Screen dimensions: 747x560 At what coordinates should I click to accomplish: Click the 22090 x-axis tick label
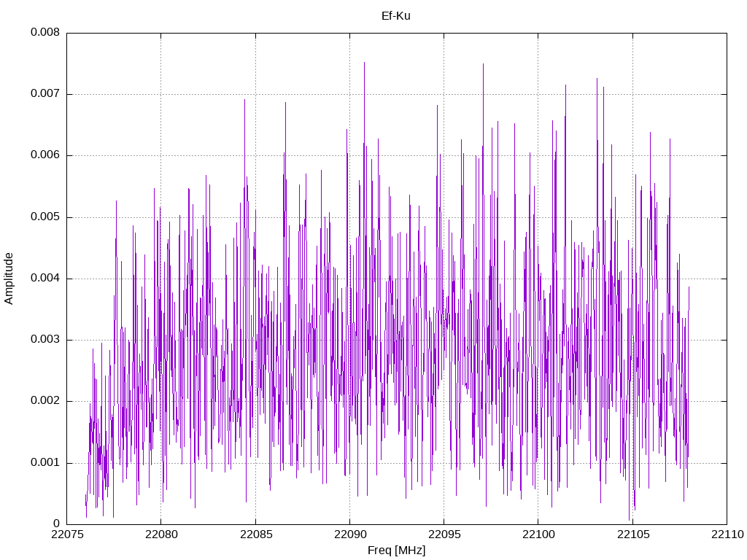[349, 534]
